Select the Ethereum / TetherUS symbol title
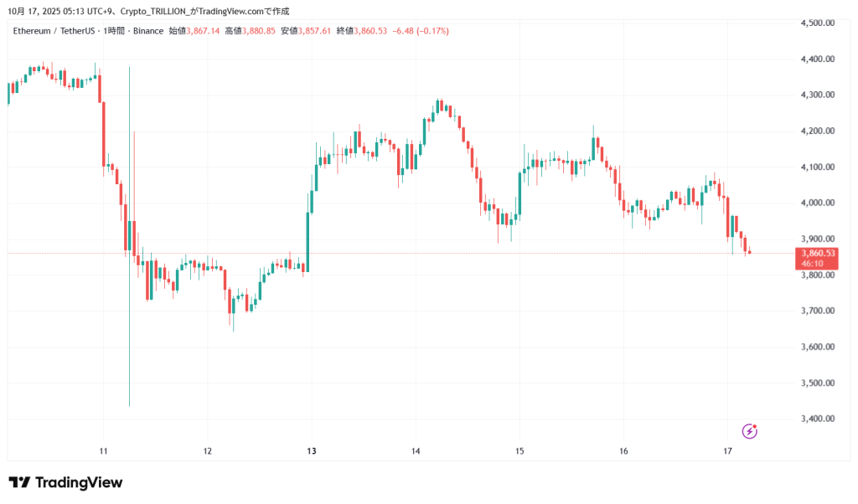858x504 pixels. (x=54, y=31)
